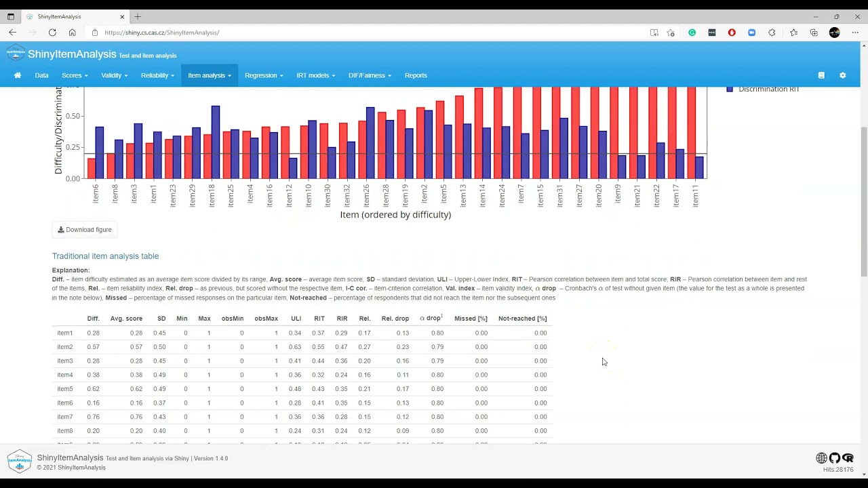Image resolution: width=868 pixels, height=488 pixels.
Task: Expand the Reliability dropdown menu
Action: [157, 75]
